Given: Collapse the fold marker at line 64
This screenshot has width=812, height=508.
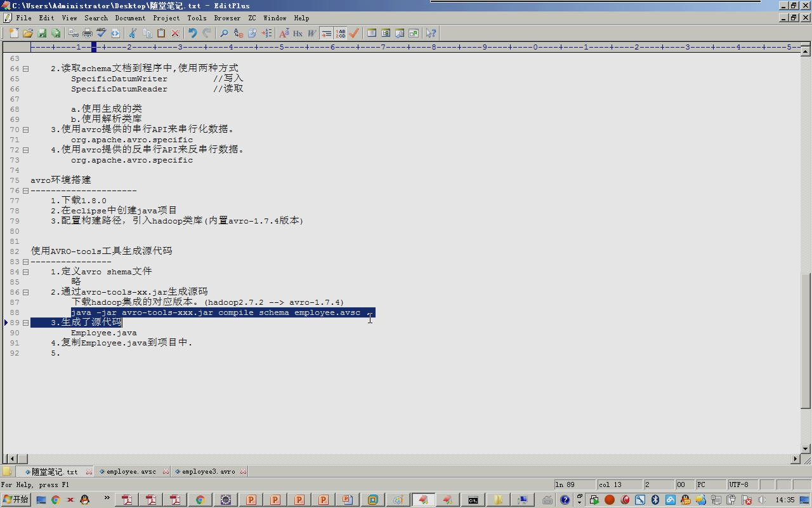Looking at the screenshot, I should tap(26, 69).
